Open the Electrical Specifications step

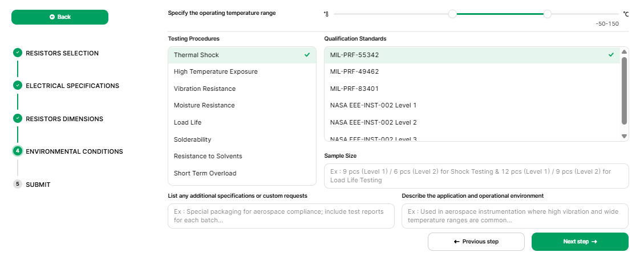point(72,86)
